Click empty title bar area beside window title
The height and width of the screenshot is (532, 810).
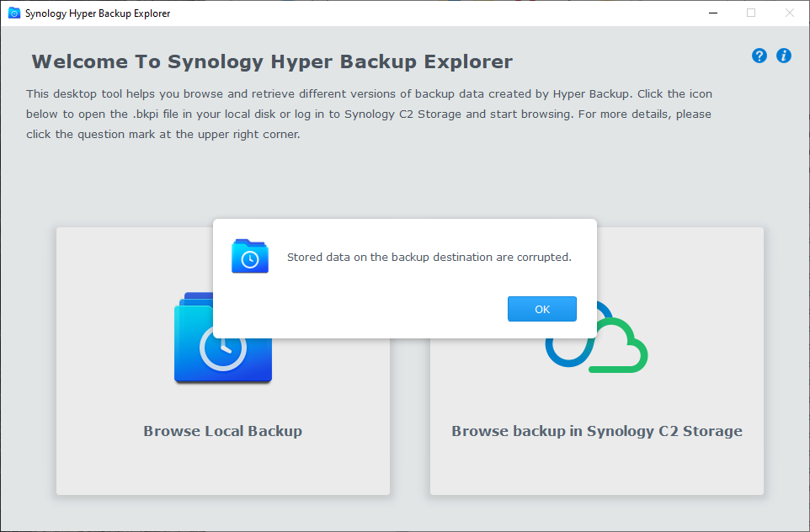tap(421, 13)
